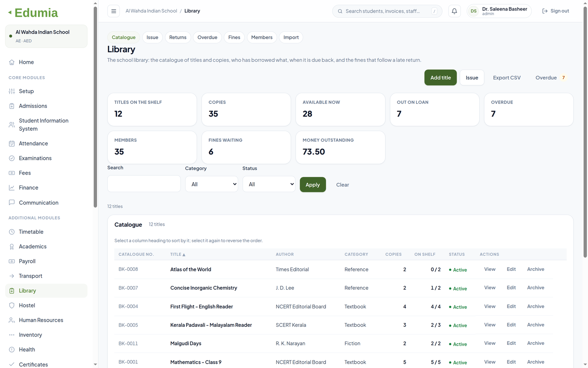Open the notifications bell

pos(454,11)
